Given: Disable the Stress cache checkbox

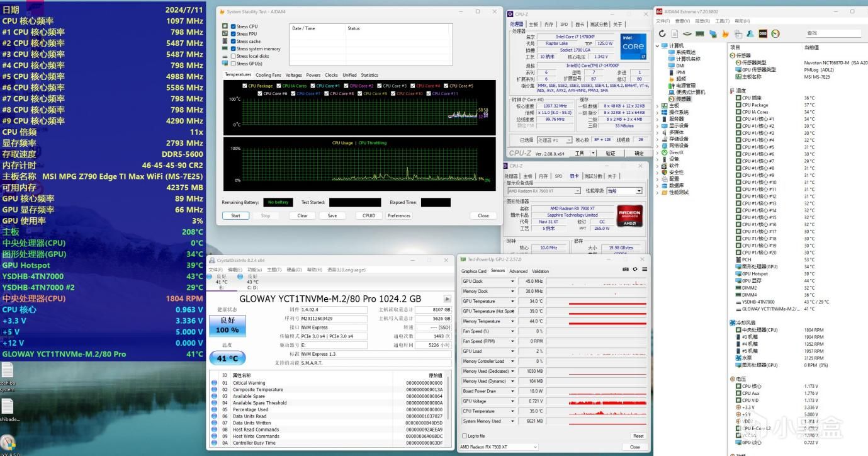Looking at the screenshot, I should pos(234,42).
